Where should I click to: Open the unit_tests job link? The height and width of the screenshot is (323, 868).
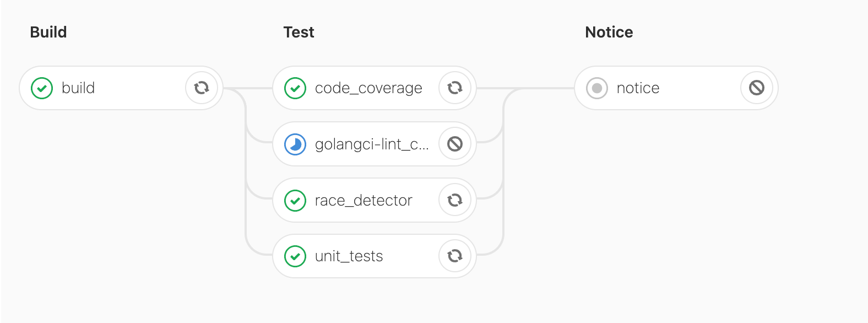pyautogui.click(x=349, y=256)
